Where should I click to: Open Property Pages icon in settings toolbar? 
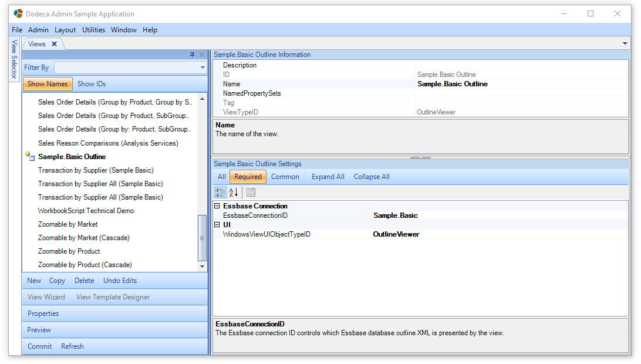click(x=251, y=192)
